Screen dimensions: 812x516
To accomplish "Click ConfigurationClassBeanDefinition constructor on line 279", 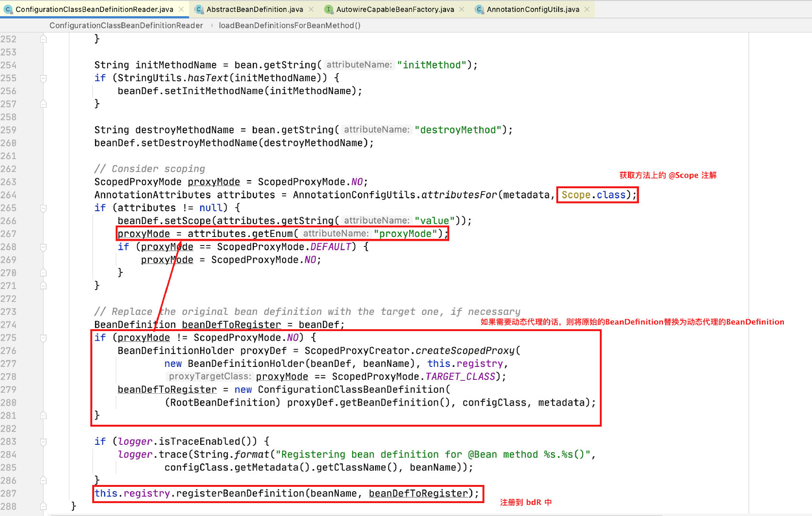I will [x=351, y=390].
